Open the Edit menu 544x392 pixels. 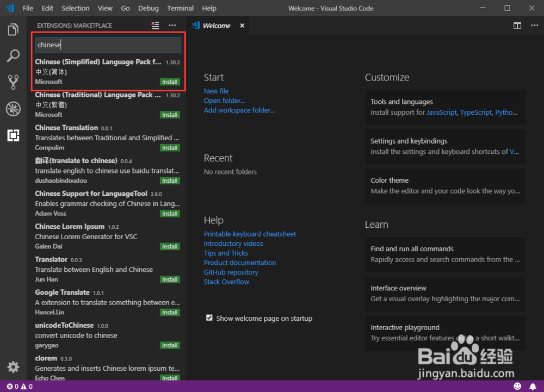tap(47, 8)
